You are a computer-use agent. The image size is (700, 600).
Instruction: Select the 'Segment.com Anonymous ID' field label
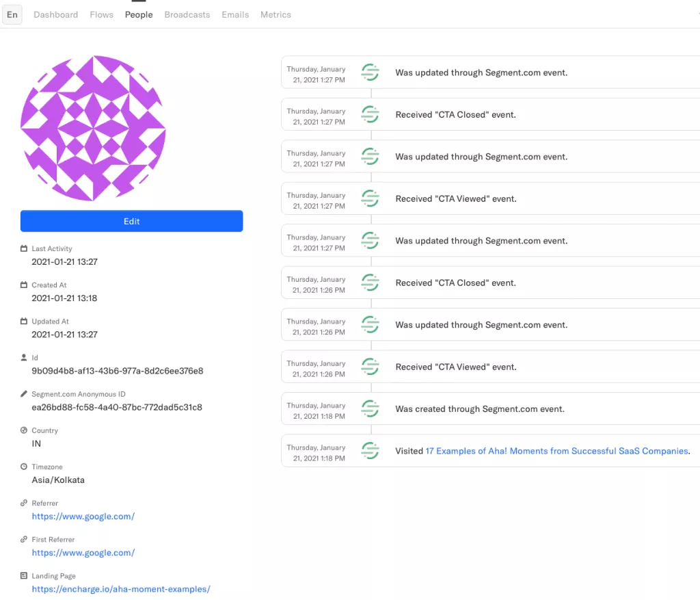[x=79, y=394]
